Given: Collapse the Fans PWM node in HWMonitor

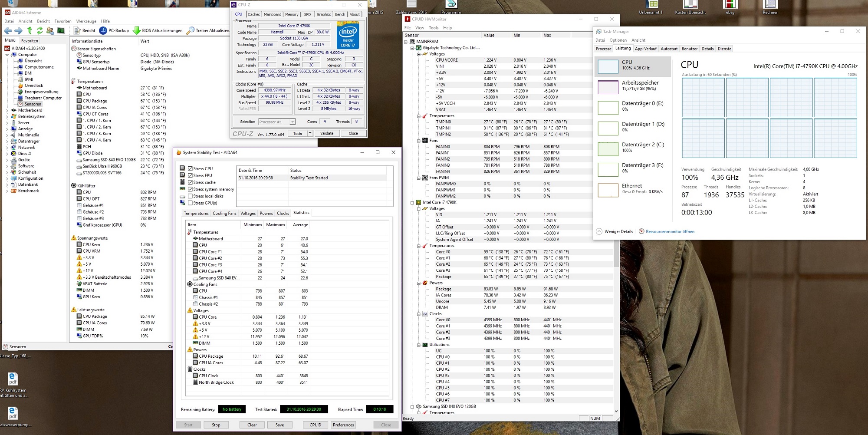Looking at the screenshot, I should point(419,178).
